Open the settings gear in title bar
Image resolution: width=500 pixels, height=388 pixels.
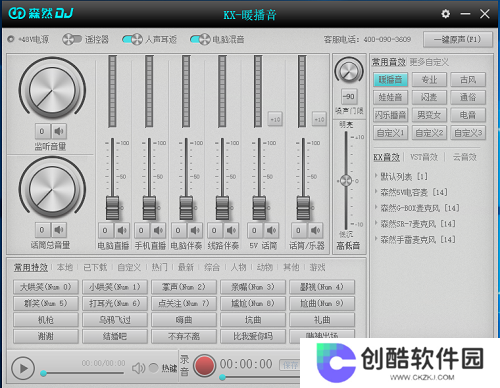coord(445,14)
